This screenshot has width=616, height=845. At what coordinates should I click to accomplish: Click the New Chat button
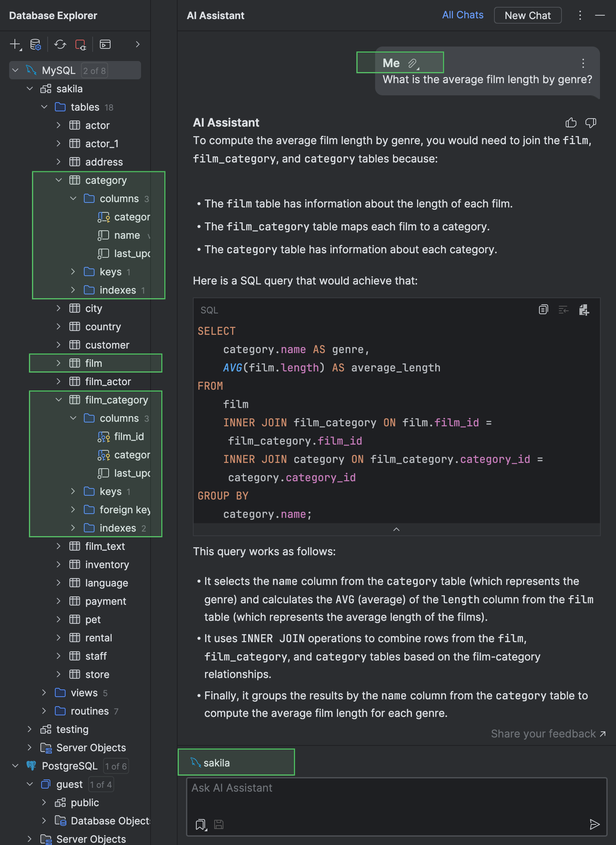click(x=527, y=15)
